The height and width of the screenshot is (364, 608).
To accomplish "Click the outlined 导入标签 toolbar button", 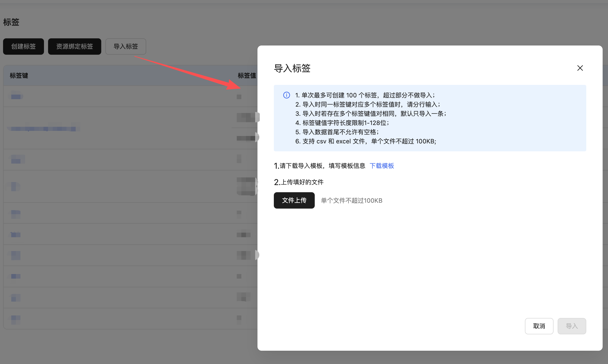I will click(126, 47).
